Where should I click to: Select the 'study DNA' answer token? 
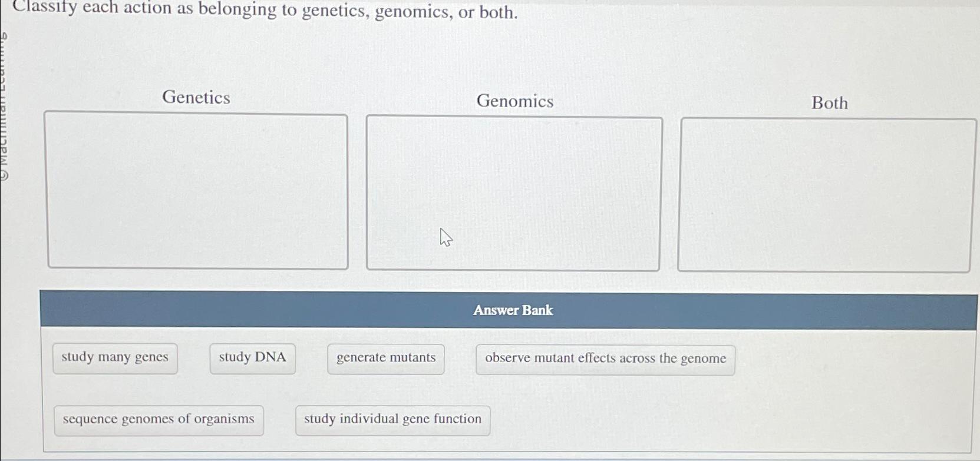pos(252,358)
